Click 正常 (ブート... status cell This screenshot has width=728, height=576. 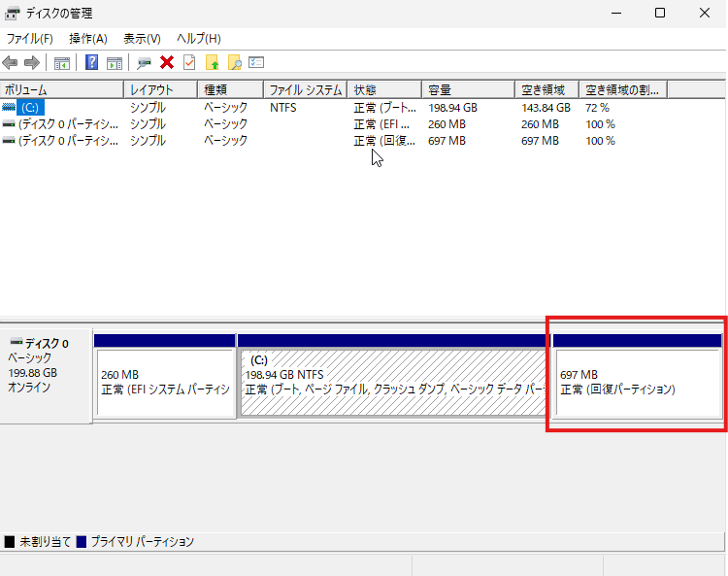click(x=385, y=108)
